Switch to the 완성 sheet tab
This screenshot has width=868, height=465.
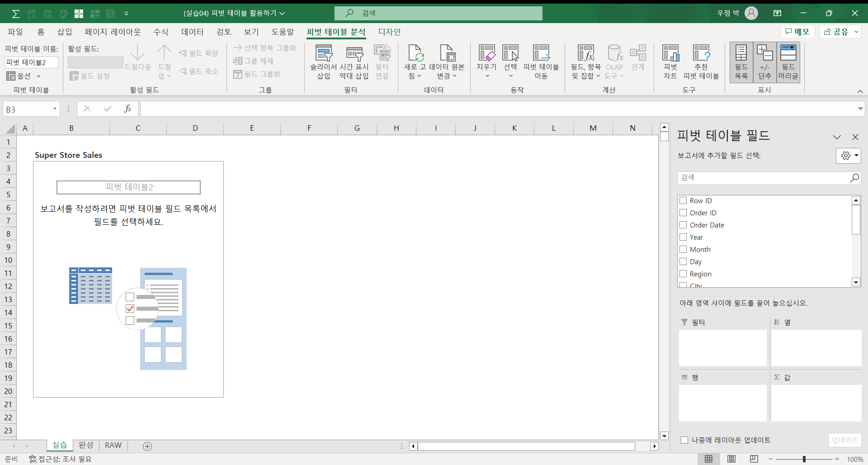tap(86, 445)
